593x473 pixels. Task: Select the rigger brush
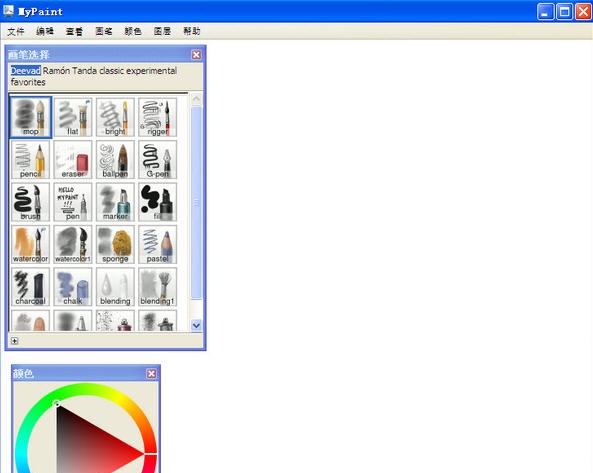(158, 117)
